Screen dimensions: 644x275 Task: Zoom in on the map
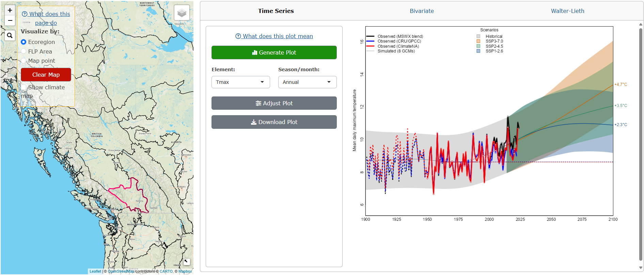tap(10, 10)
